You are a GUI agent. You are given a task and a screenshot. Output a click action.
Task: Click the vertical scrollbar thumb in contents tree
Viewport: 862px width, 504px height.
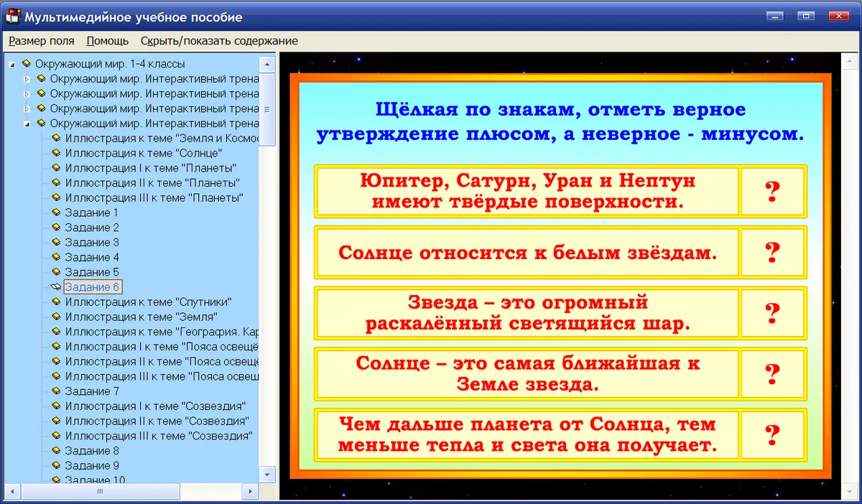point(267,109)
